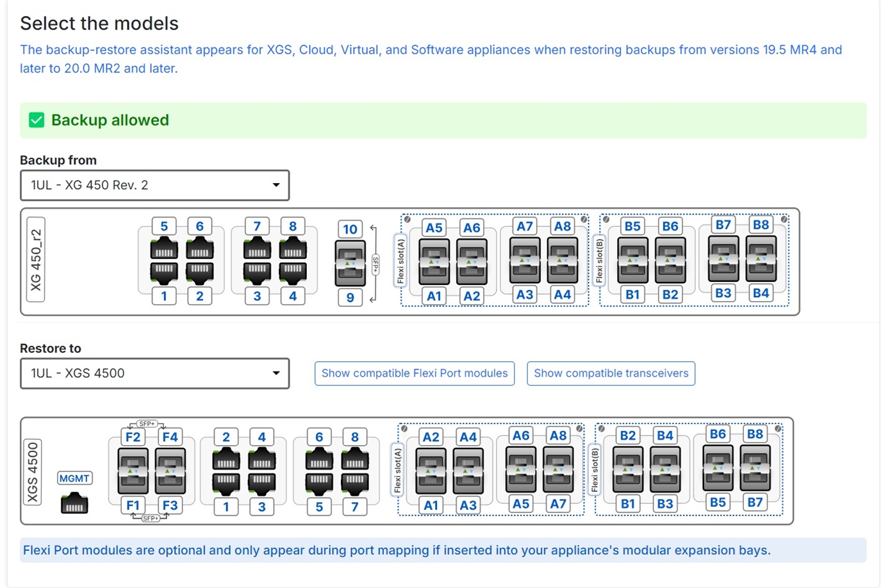Click Show compatible transceivers button
881x588 pixels.
pos(611,373)
